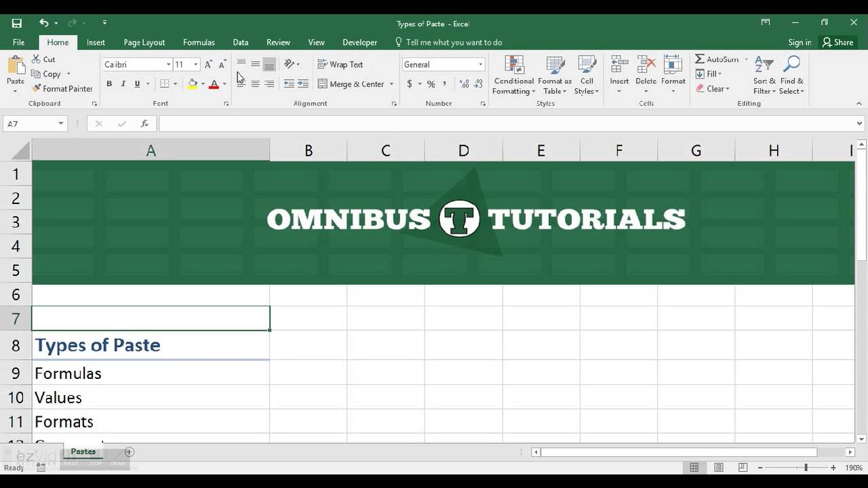Increase decimal places
Screen dimensions: 868x488
(464, 84)
